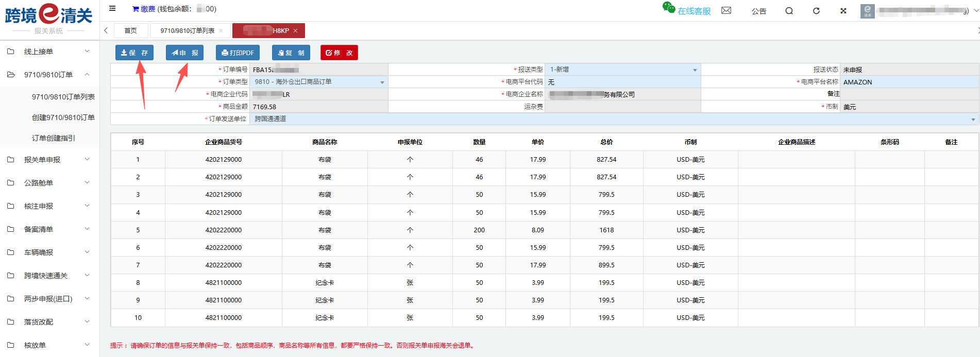Open the 订单发送单位 dropdown
The image size is (980, 357).
613,119
